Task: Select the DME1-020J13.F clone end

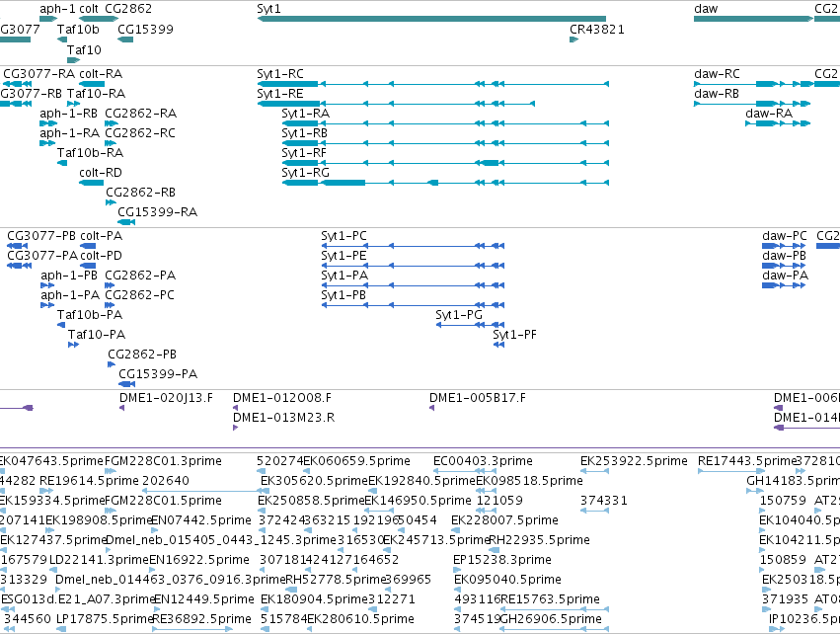Action: coord(166,398)
